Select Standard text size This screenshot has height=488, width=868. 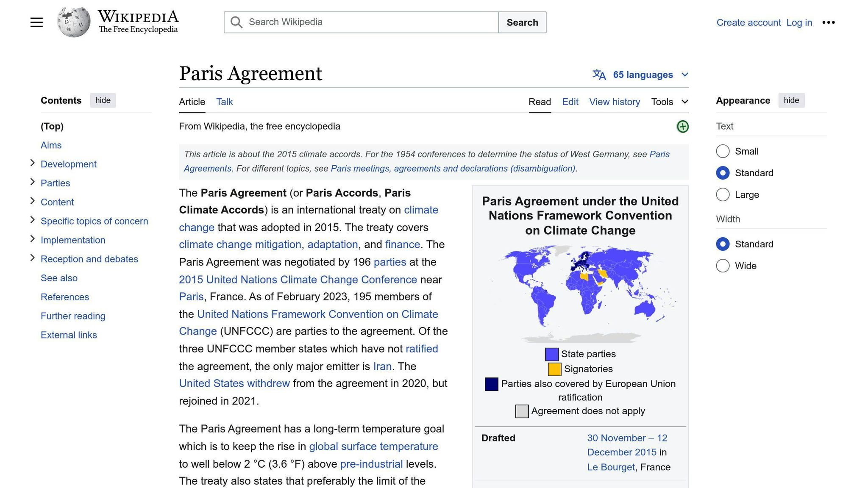coord(723,173)
